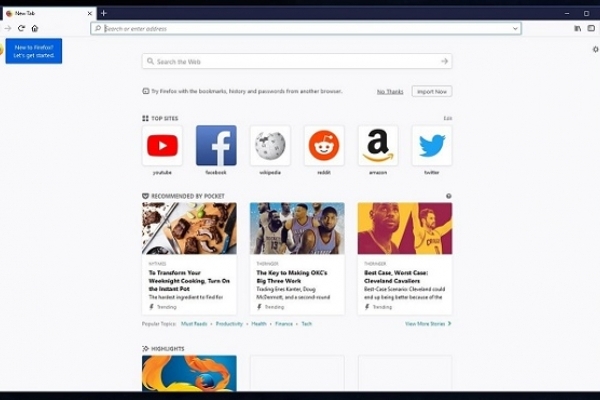This screenshot has height=400, width=600.
Task: Open the Must Reads popular topic
Action: coord(194,324)
